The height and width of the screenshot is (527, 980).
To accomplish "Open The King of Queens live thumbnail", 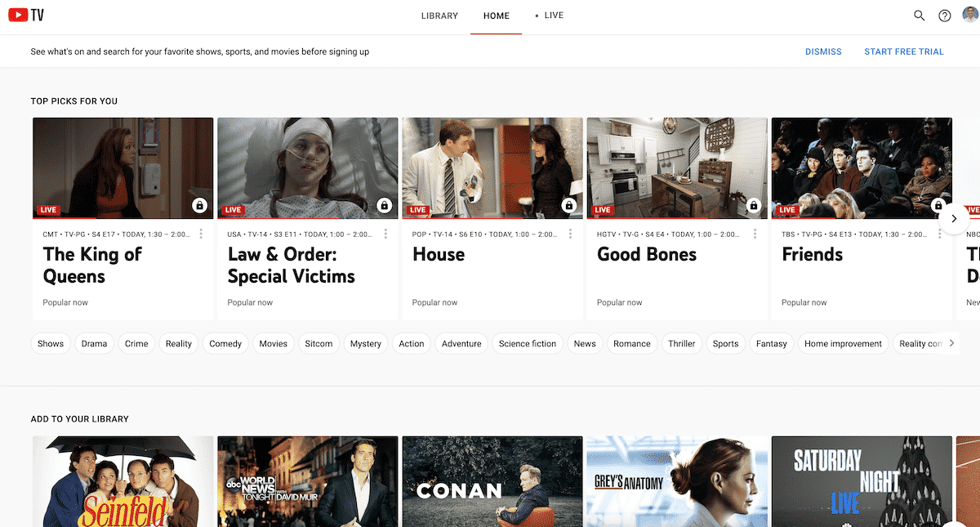I will (x=123, y=168).
